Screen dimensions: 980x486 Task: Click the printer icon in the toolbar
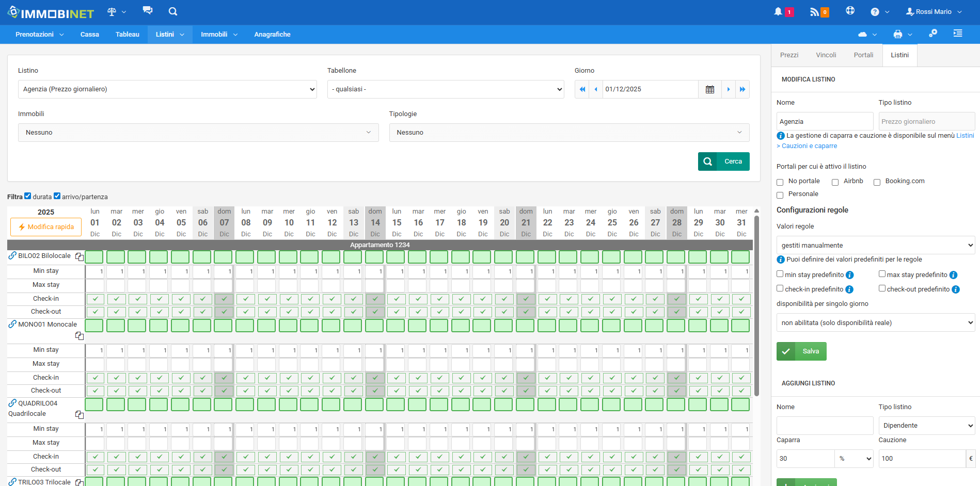(898, 34)
